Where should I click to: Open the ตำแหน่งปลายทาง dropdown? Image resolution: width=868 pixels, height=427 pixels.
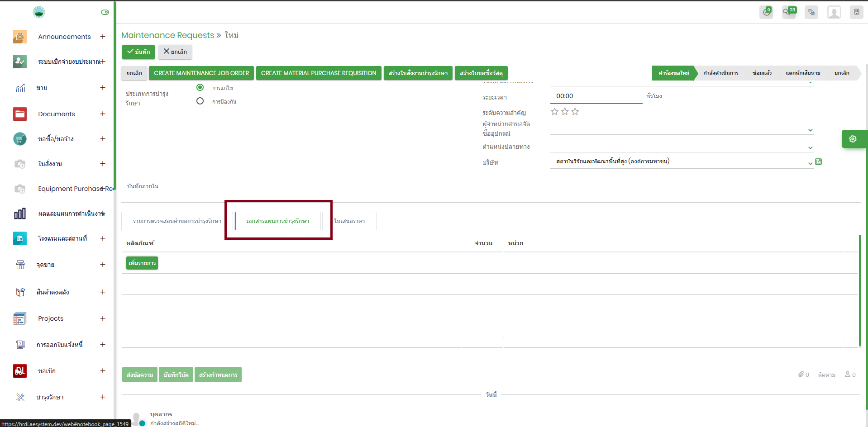(810, 147)
